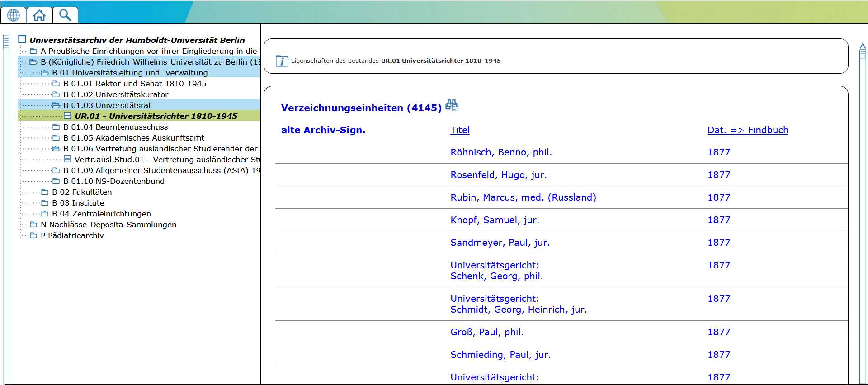Screen dimensions: 868x385
Task: Click 1877 date in Knopf row
Action: pyautogui.click(x=719, y=220)
